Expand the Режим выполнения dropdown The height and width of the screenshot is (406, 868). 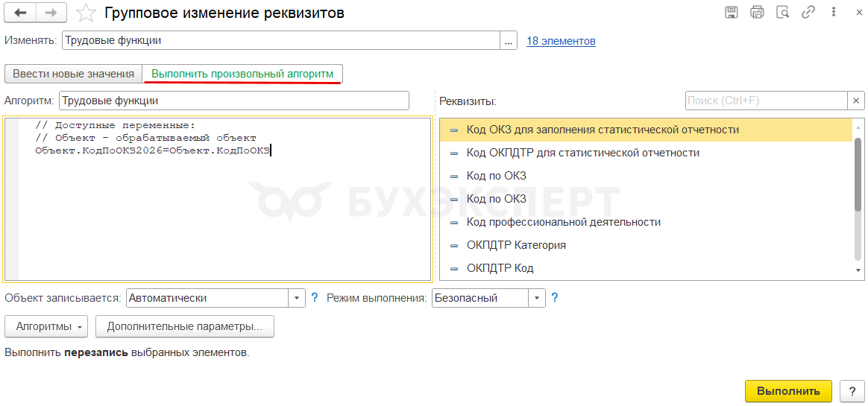click(x=537, y=298)
